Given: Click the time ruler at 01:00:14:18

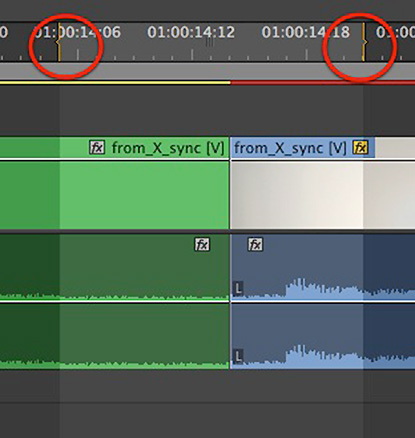Looking at the screenshot, I should click(306, 32).
